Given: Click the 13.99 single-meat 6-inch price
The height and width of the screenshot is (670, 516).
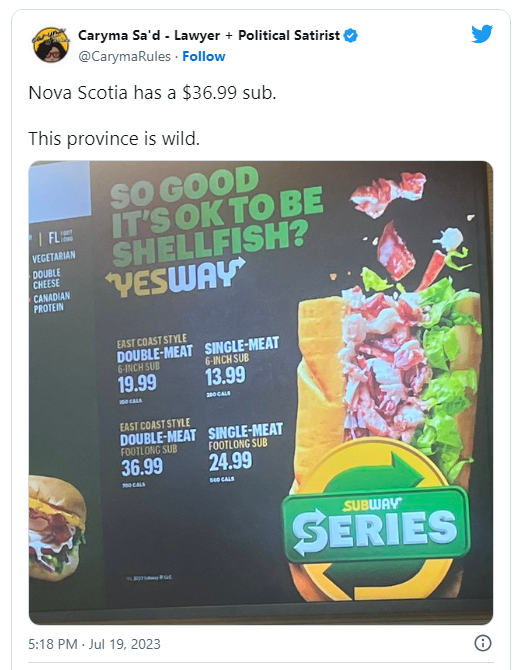Looking at the screenshot, I should 225,376.
